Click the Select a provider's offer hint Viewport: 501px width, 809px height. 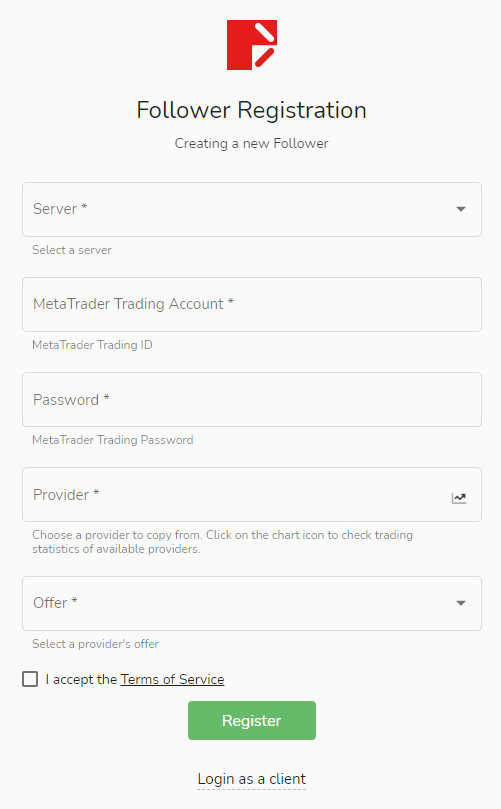(95, 644)
